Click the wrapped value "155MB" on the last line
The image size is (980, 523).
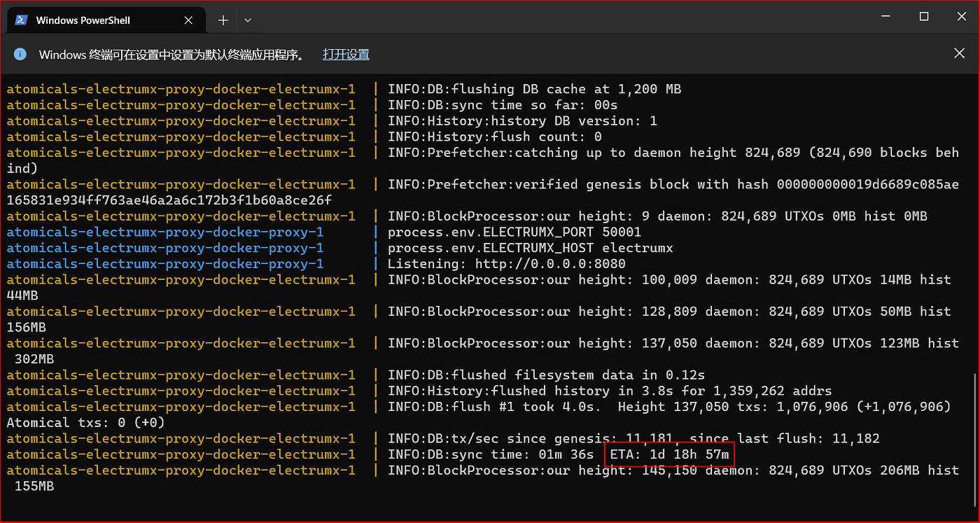click(34, 487)
